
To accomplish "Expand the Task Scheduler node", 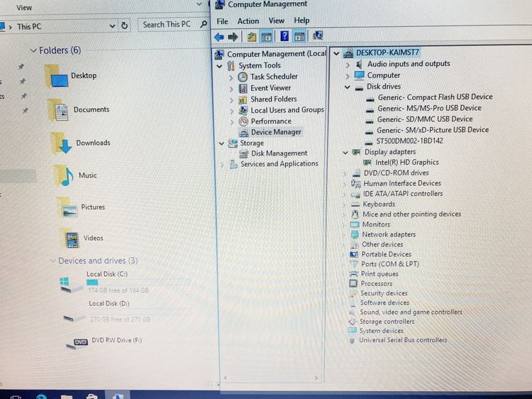I will coord(231,78).
